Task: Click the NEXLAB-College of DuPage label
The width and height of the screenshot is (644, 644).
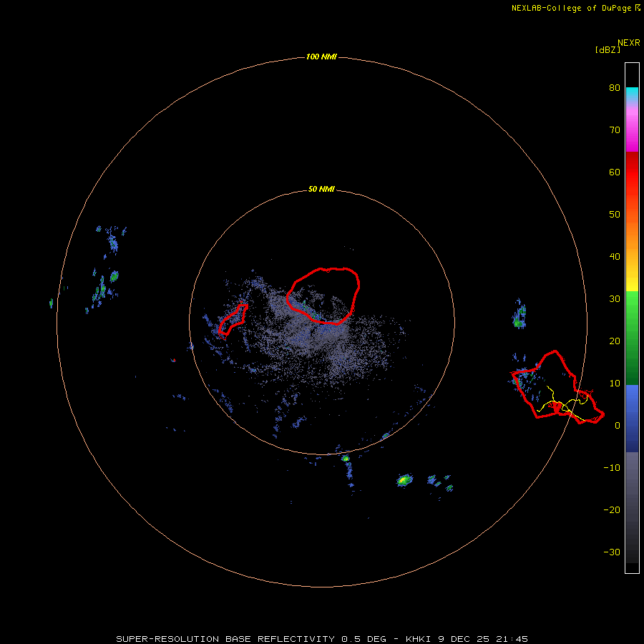Action: tap(575, 8)
